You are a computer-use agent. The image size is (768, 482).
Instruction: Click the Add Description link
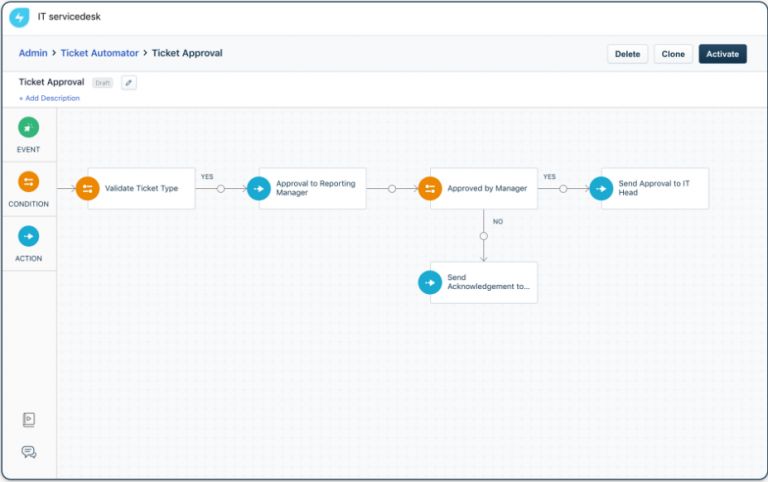49,98
